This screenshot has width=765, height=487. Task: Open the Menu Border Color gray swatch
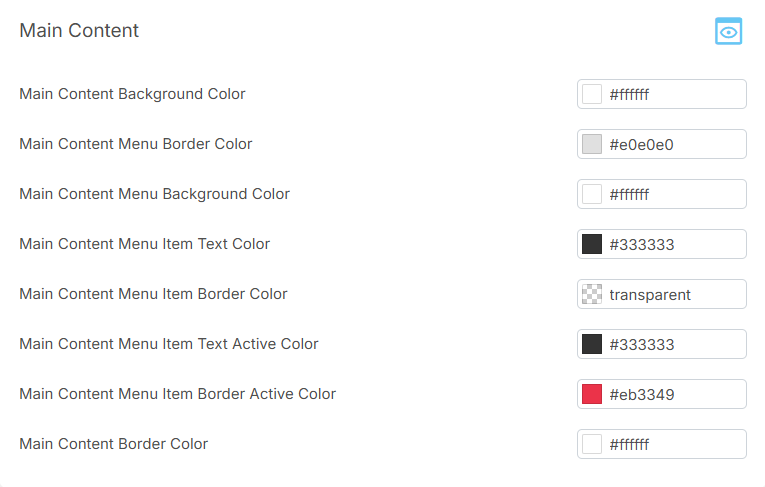[592, 144]
